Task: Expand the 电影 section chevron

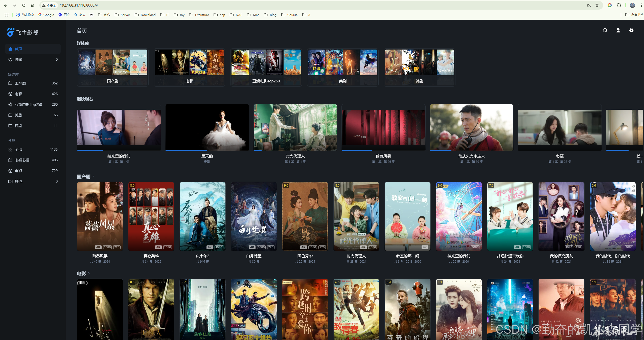Action: pos(89,273)
